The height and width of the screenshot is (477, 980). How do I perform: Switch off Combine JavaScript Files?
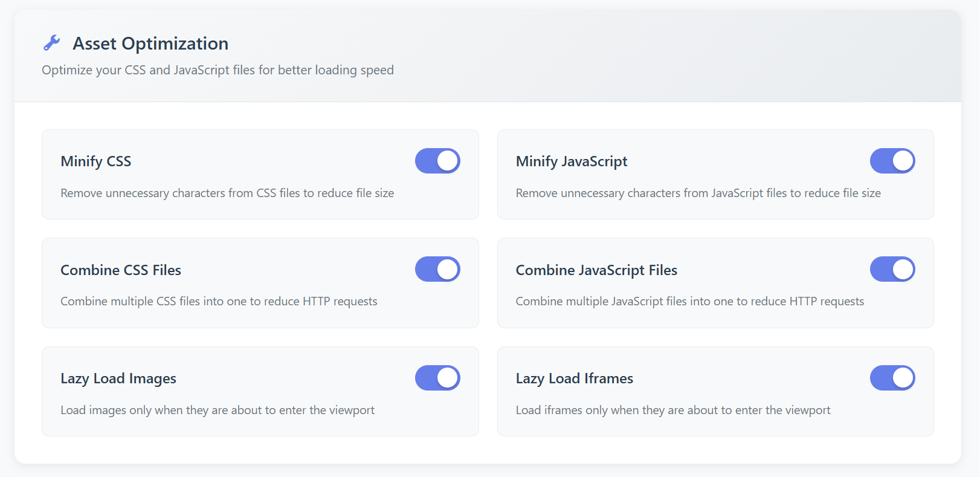(x=892, y=269)
